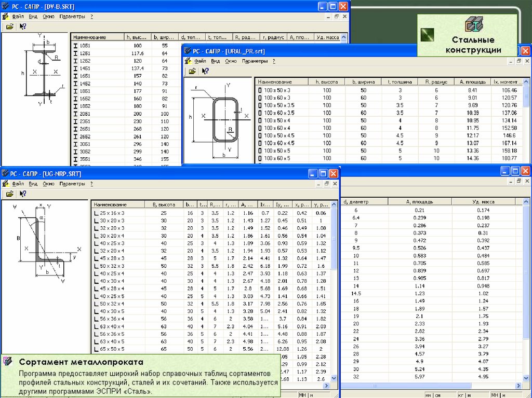
Task: Click scroll-up arrow of the angle profiles table
Action: tap(334, 204)
